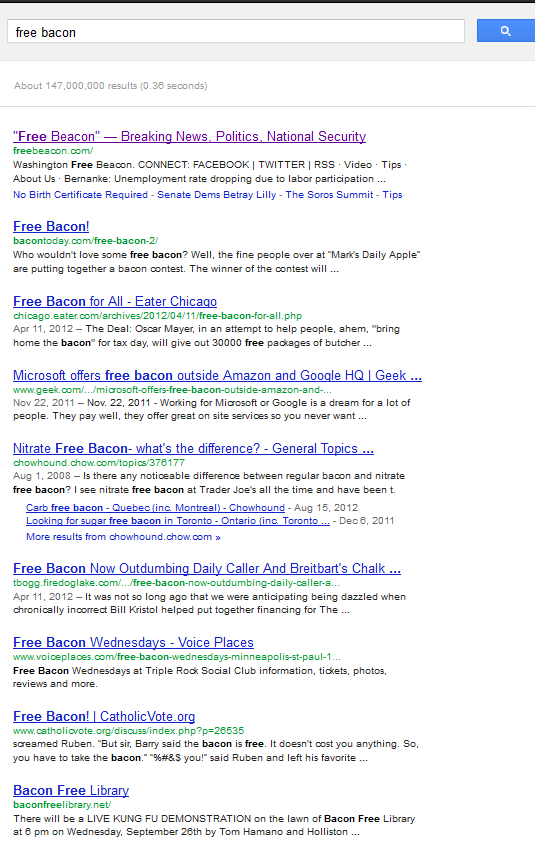This screenshot has height=846, width=535.
Task: Open 'Looking for sugar free bacon in Toronto'
Action: click(x=177, y=521)
